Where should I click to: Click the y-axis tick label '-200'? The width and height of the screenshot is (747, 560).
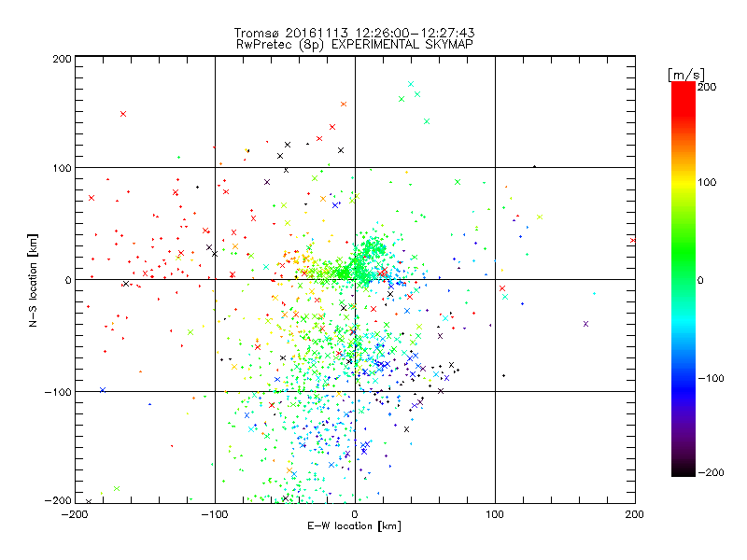point(58,500)
